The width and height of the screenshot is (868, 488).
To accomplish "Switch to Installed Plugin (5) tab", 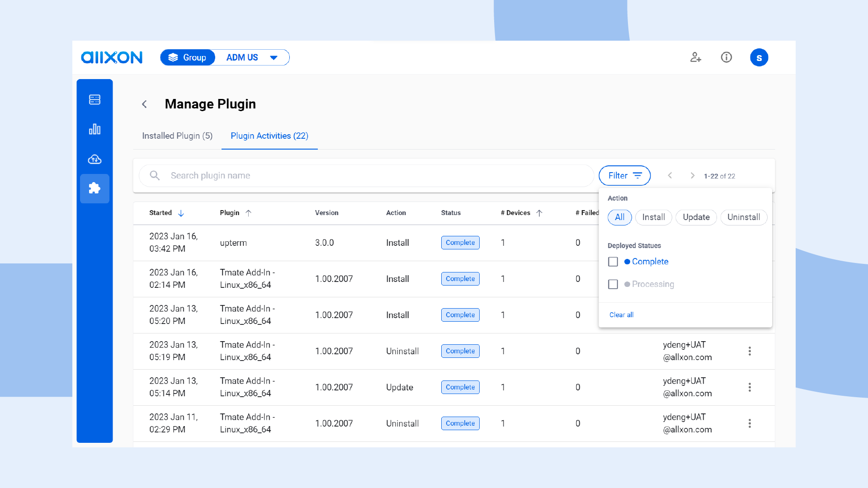I will click(x=177, y=136).
